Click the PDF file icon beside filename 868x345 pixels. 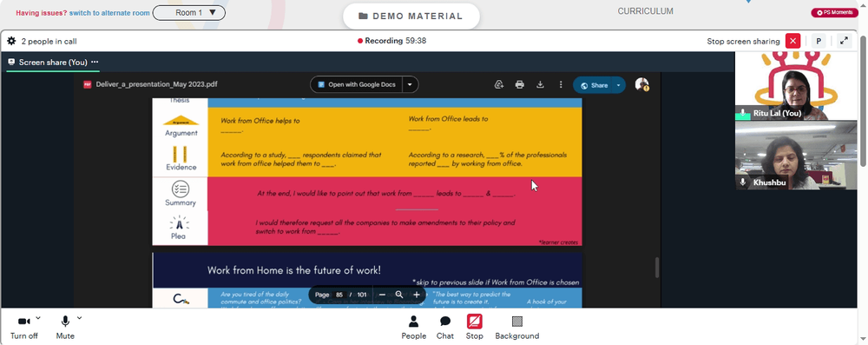(x=88, y=85)
